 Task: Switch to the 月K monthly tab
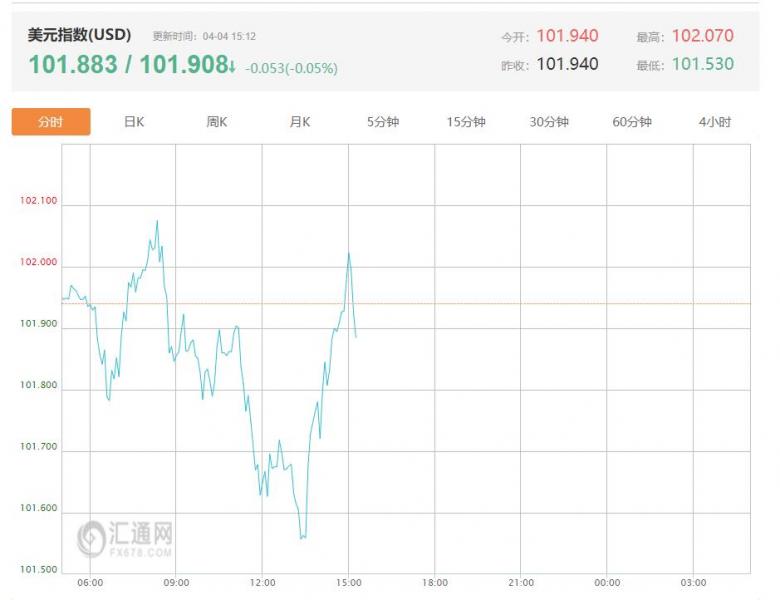(300, 122)
